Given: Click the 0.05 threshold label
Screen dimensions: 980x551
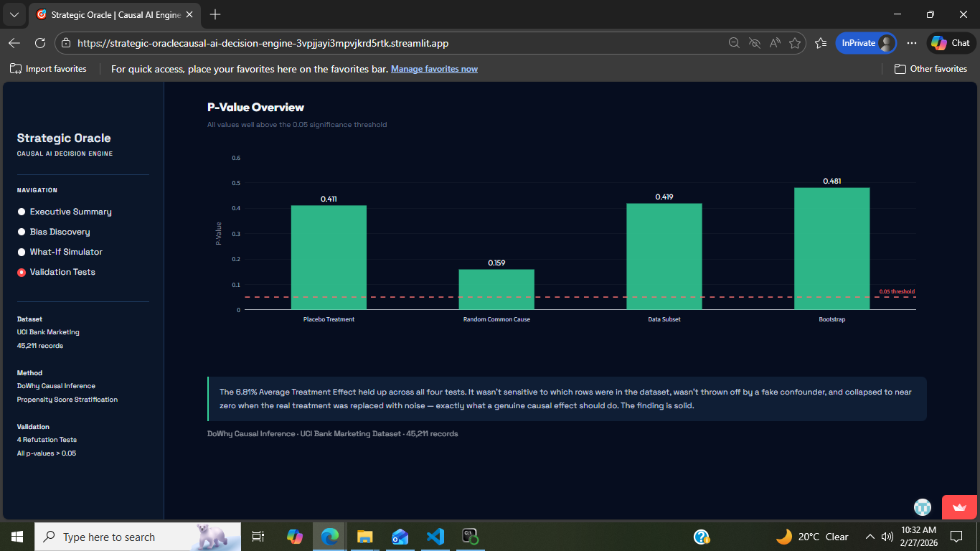Looking at the screenshot, I should click(897, 291).
